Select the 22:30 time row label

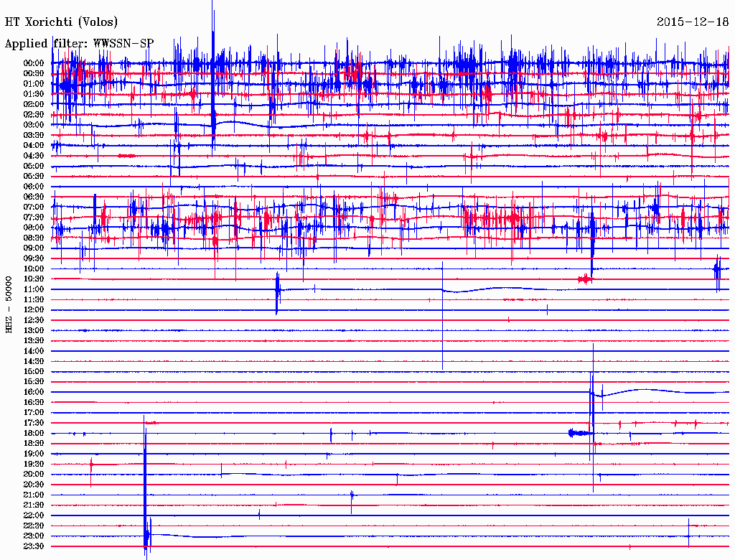[34, 526]
